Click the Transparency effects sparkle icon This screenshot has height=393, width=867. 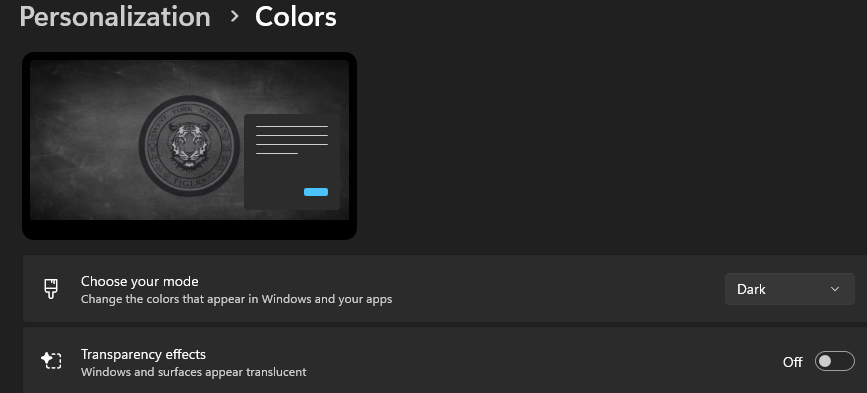[x=51, y=361]
